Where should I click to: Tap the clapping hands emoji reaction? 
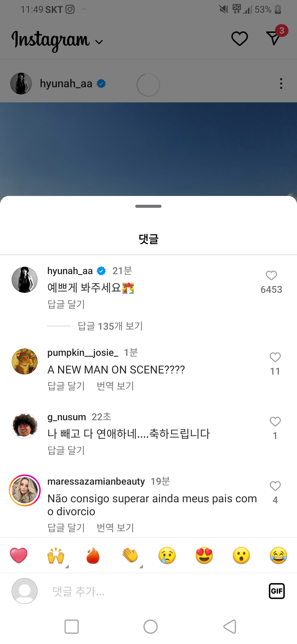pos(130,555)
